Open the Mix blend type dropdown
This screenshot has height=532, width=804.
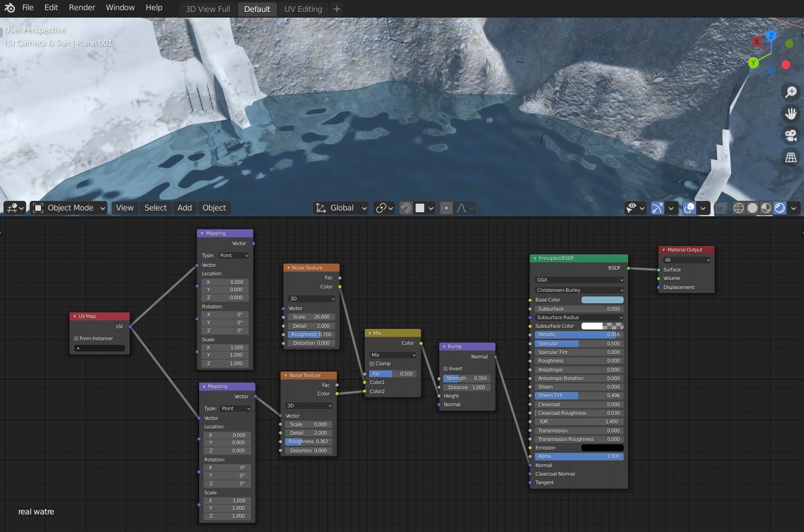point(391,354)
